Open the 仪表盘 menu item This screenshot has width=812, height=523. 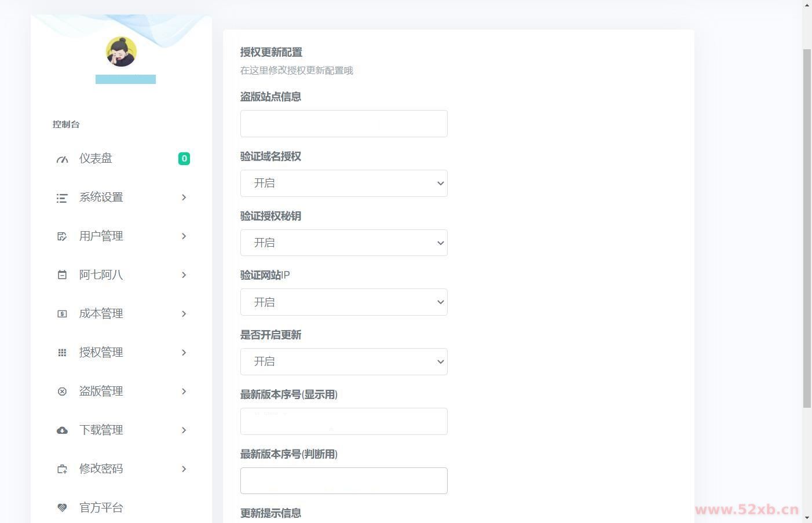(x=96, y=159)
